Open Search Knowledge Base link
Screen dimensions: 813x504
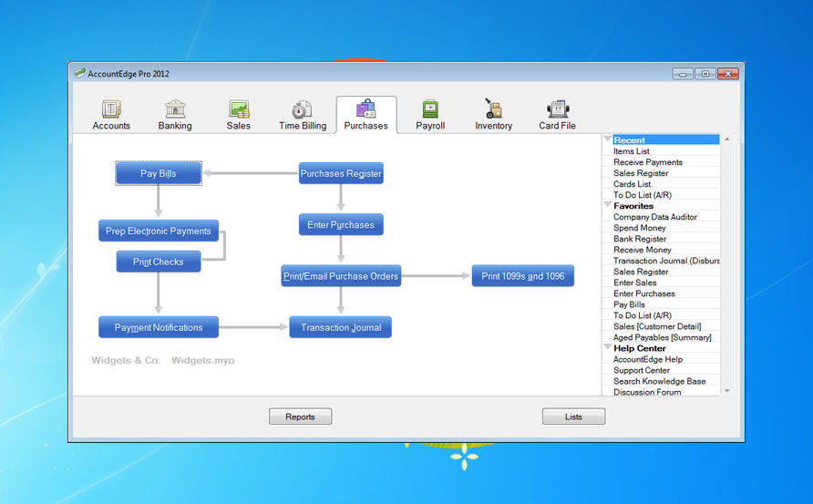(660, 381)
